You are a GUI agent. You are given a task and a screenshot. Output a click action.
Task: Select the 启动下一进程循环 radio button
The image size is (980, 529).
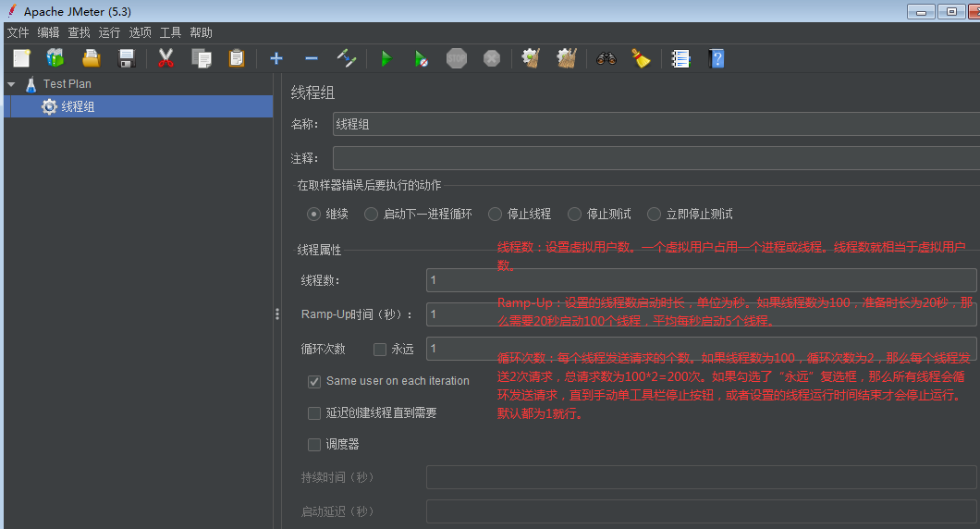click(372, 215)
